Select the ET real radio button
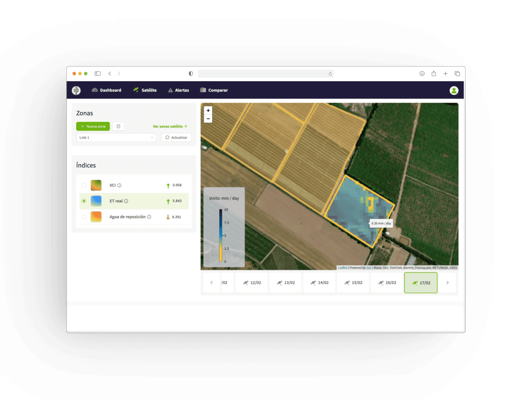Viewport: 532px width, 399px height. coord(84,201)
